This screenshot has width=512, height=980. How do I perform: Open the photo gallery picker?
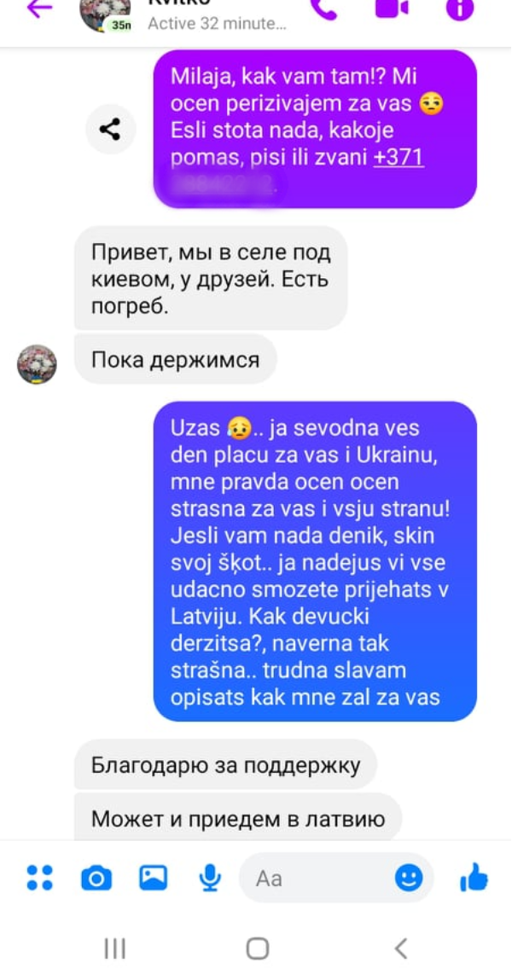(x=153, y=878)
